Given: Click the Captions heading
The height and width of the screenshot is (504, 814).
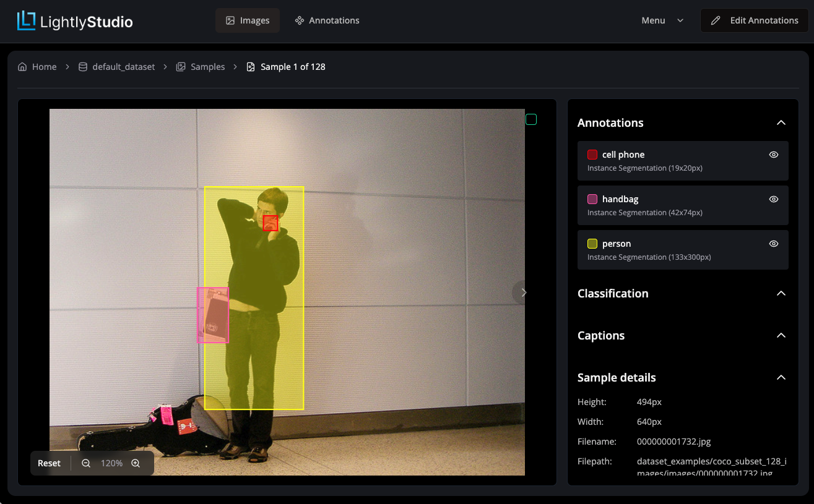Looking at the screenshot, I should (601, 335).
